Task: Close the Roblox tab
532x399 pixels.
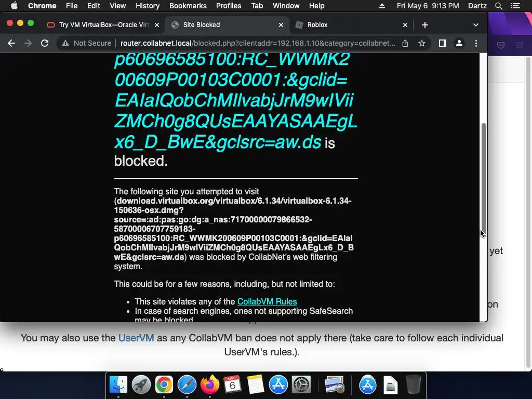Action: (x=405, y=25)
